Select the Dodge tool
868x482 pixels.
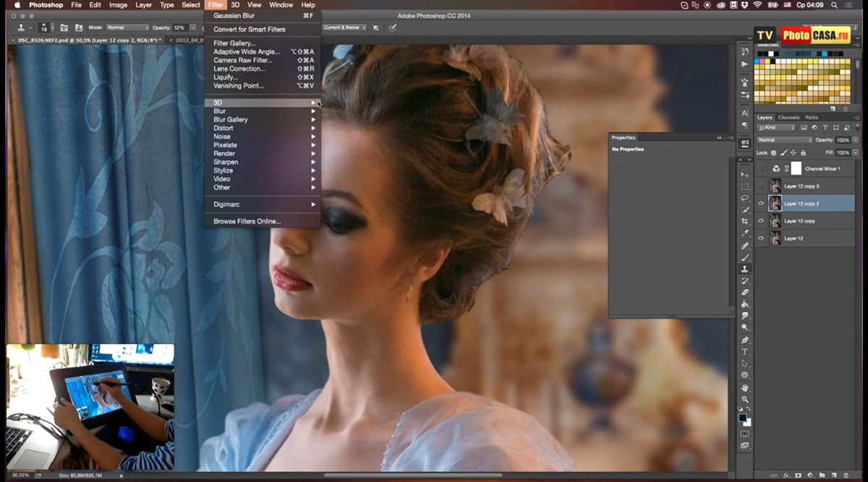pyautogui.click(x=744, y=327)
